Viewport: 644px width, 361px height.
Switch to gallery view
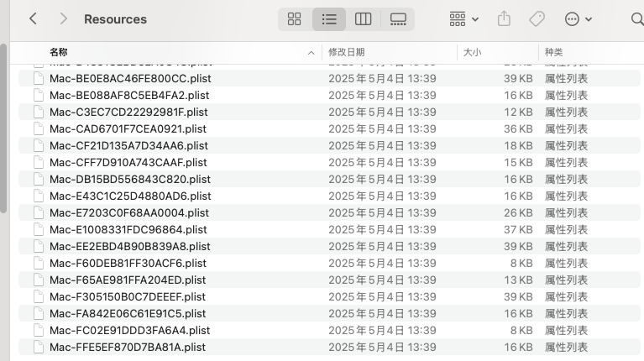pyautogui.click(x=398, y=19)
